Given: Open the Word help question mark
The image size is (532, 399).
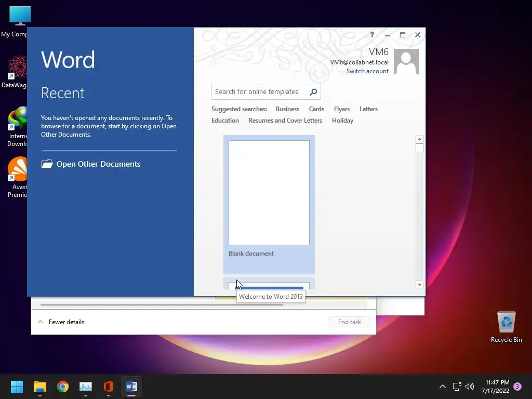Looking at the screenshot, I should coord(372,35).
